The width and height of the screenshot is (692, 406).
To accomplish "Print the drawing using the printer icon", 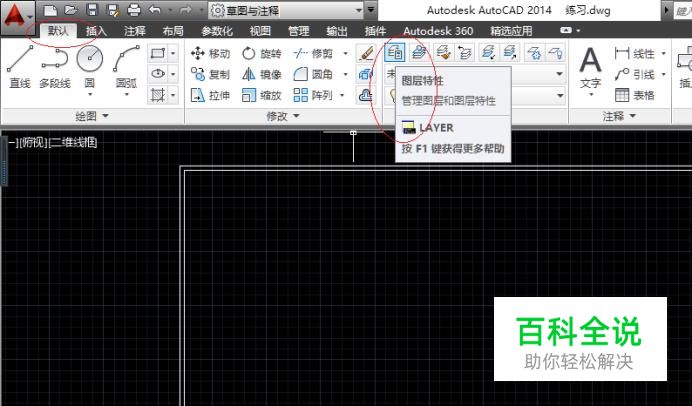I will tap(134, 10).
